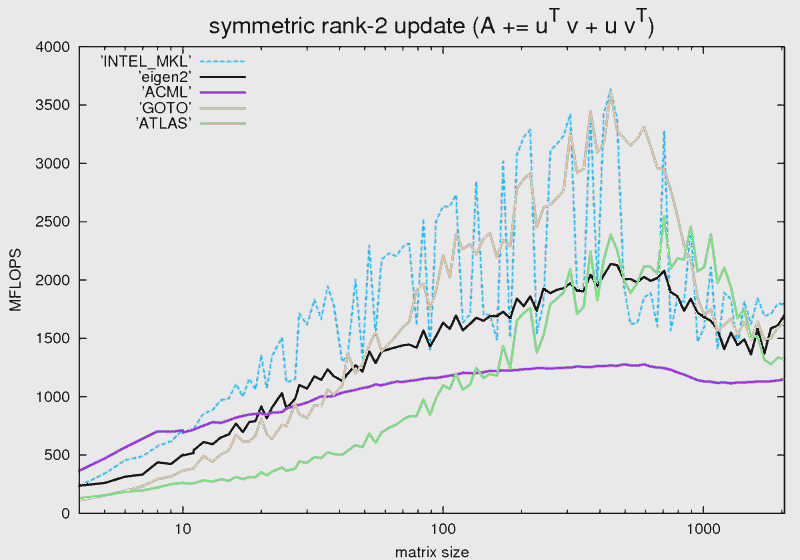Click the MFLOPS y-axis label
This screenshot has width=800, height=560.
coord(17,280)
